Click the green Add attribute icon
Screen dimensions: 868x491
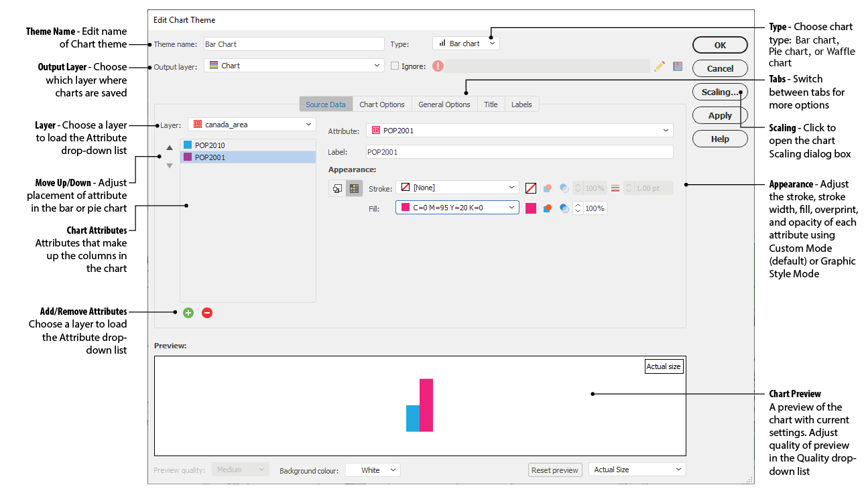pyautogui.click(x=188, y=313)
